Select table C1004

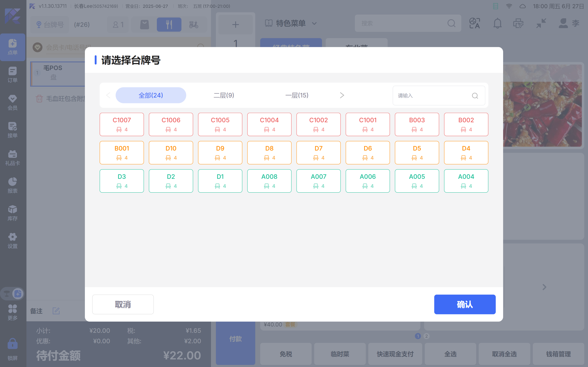pyautogui.click(x=269, y=124)
